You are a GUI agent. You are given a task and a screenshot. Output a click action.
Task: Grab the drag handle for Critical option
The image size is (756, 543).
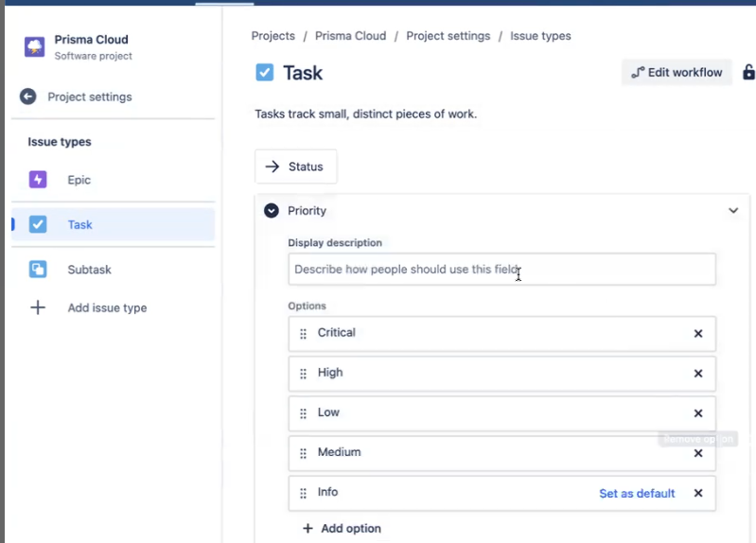(x=304, y=334)
